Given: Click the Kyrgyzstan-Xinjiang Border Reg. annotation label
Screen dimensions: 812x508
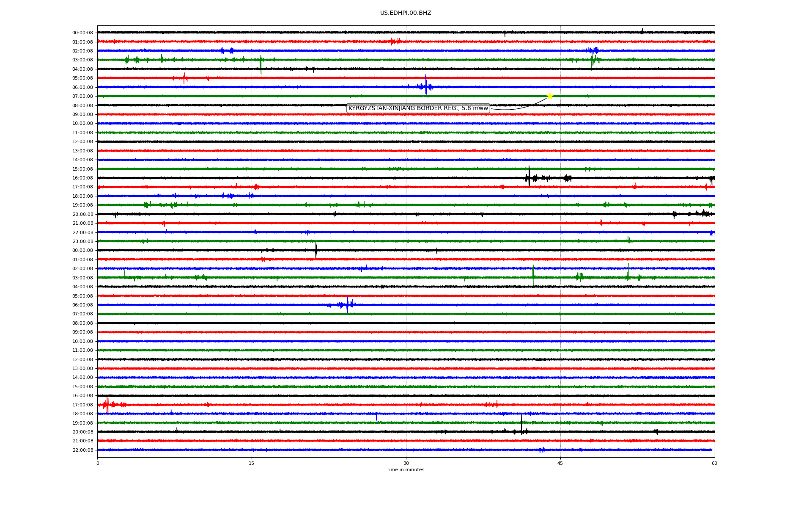Looking at the screenshot, I should [x=418, y=108].
